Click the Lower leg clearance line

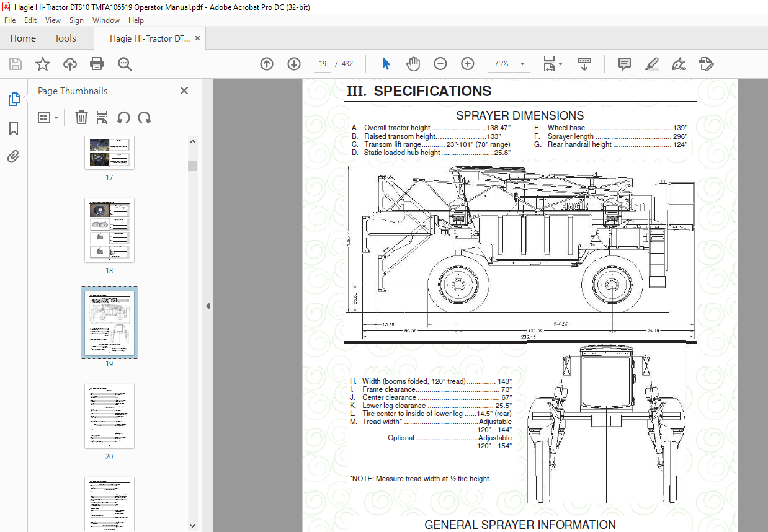tap(431, 406)
